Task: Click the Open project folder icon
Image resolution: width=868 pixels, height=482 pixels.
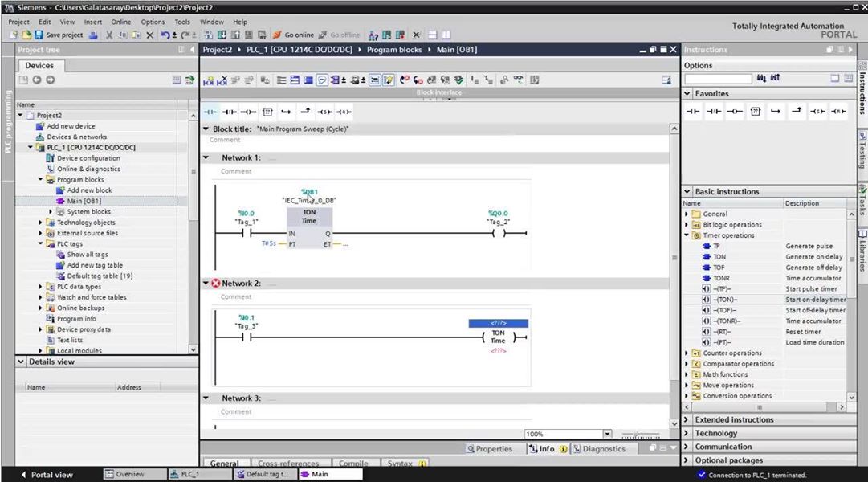Action: [x=26, y=35]
